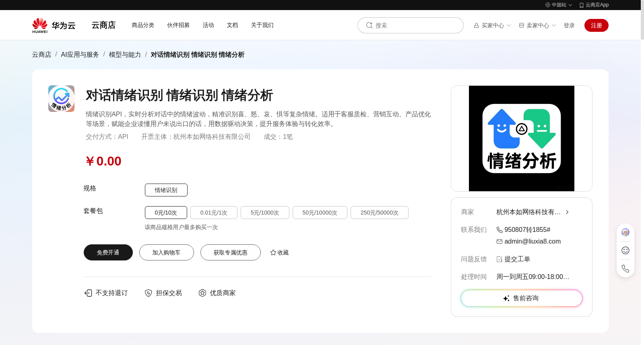Click the 买家中心 user icon
The image size is (644, 345).
[477, 25]
